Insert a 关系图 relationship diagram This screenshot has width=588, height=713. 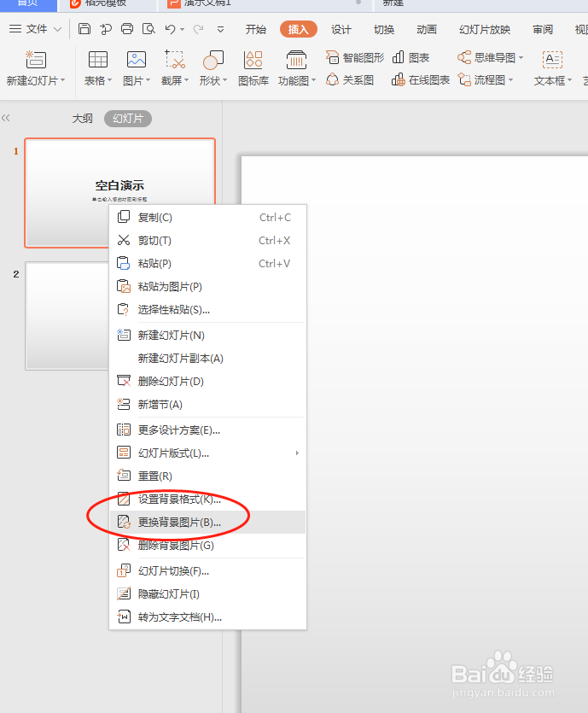click(x=350, y=80)
